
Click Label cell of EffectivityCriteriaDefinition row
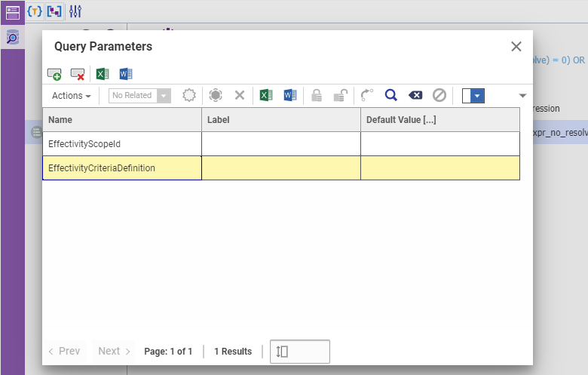click(281, 168)
